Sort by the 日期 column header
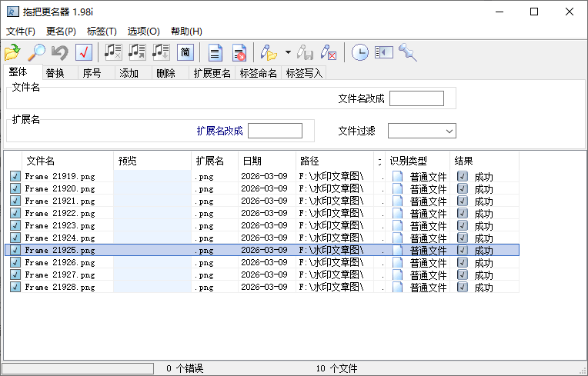Screen dimensions: 588x376 click(267, 161)
